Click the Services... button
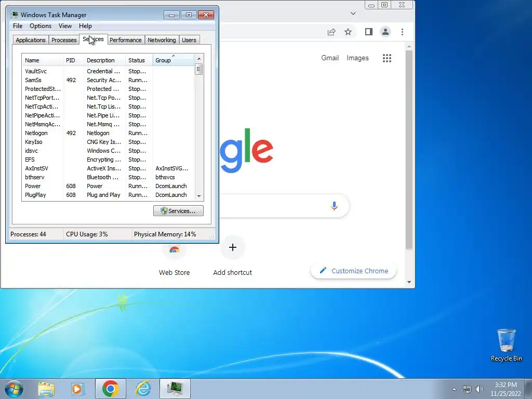 pos(179,211)
